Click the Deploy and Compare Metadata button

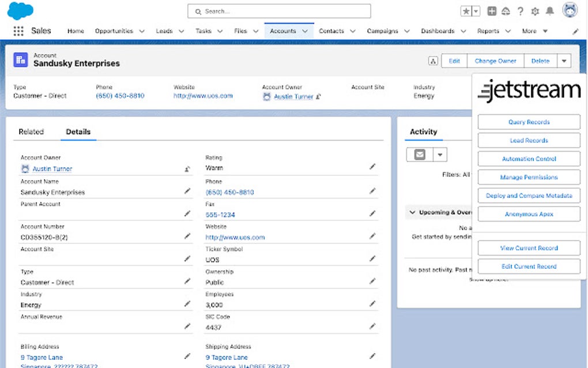528,196
